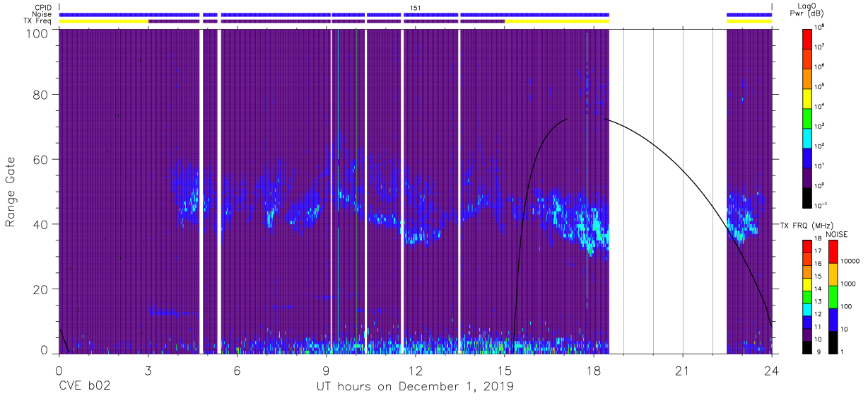
Task: Click y-axis tick label '80'
Action: [41, 94]
